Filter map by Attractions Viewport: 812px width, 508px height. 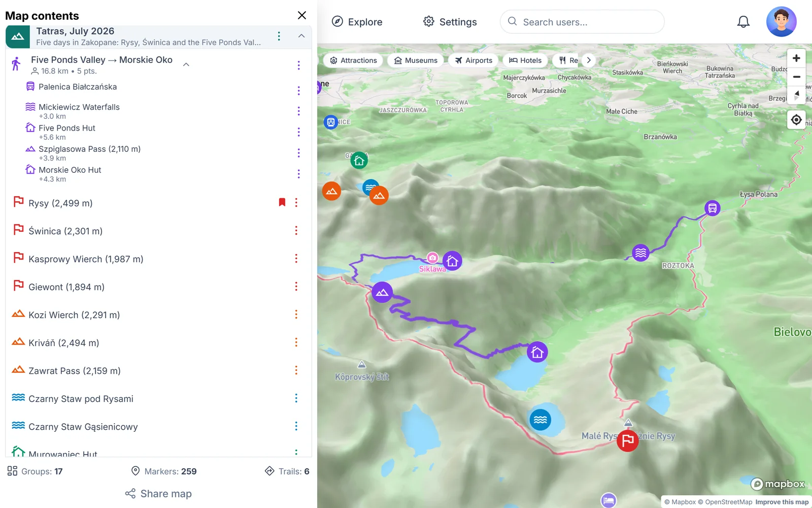tap(353, 60)
